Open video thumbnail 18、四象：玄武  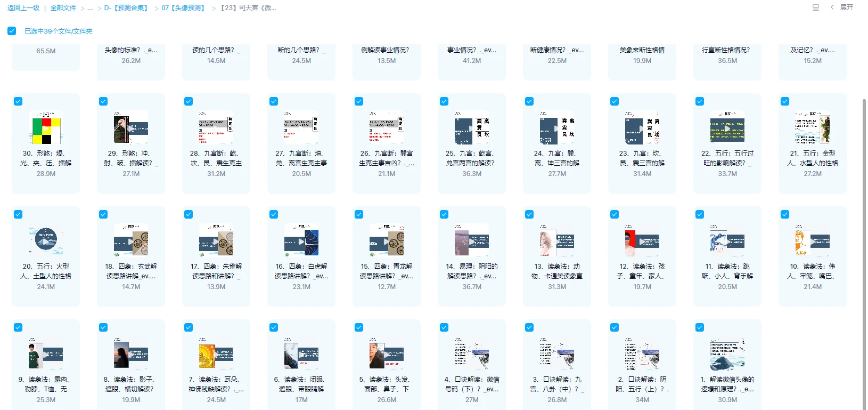point(131,241)
